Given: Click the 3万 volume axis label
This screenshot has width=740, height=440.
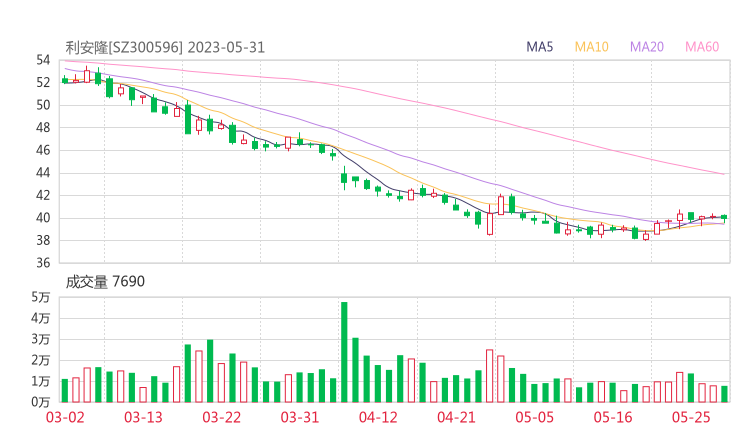Looking at the screenshot, I should pos(41,339).
